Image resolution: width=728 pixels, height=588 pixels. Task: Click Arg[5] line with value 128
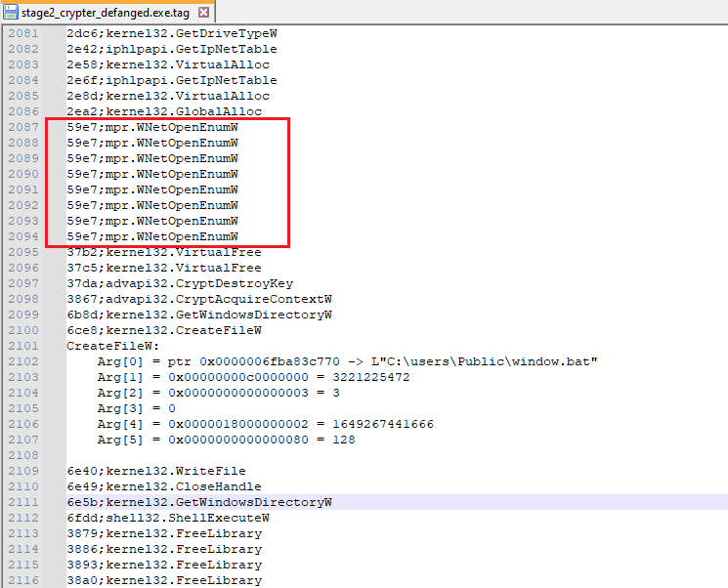(226, 440)
